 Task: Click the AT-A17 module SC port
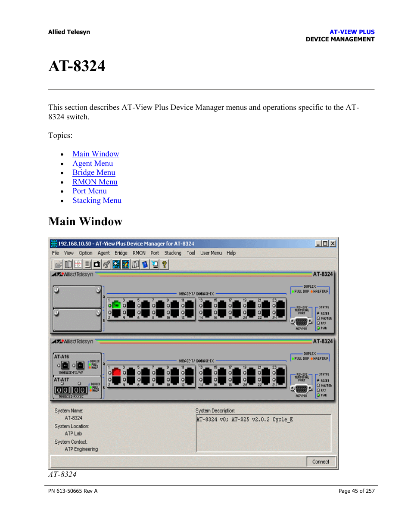[x=62, y=390]
